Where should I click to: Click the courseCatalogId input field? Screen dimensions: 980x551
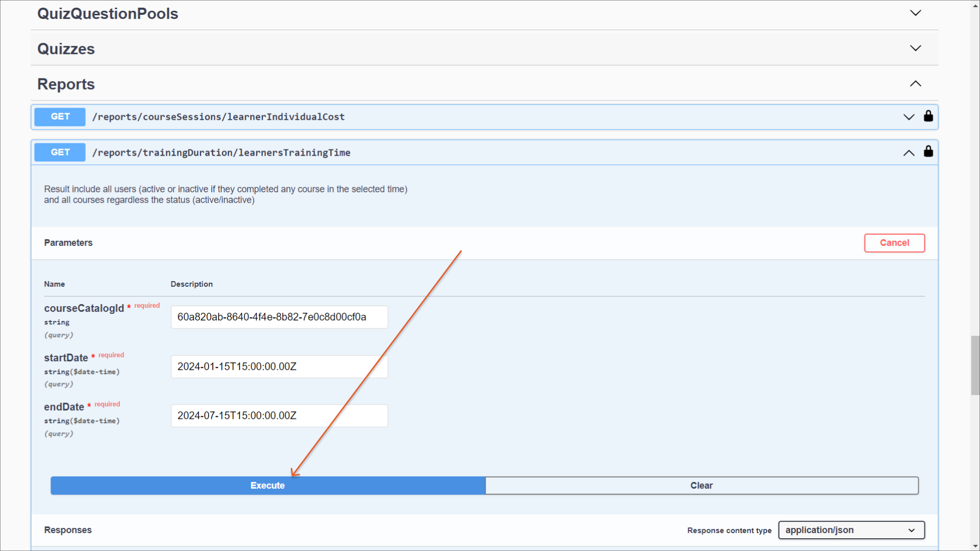tap(279, 317)
